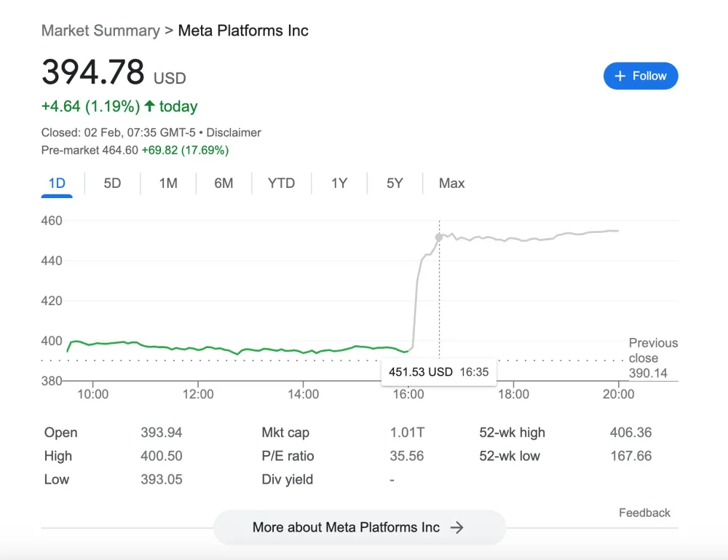Viewport: 728px width, 560px height.
Task: Show the 6M chart range
Action: [x=223, y=184]
